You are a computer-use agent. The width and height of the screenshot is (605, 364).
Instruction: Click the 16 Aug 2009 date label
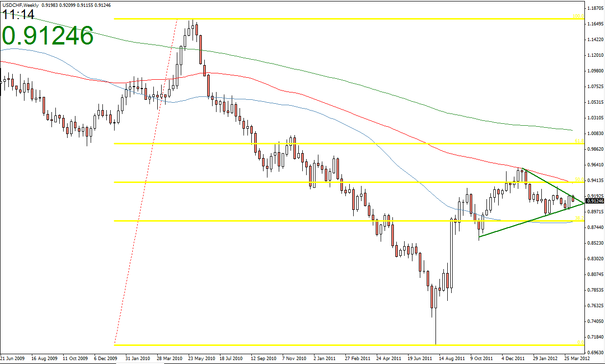(45, 359)
